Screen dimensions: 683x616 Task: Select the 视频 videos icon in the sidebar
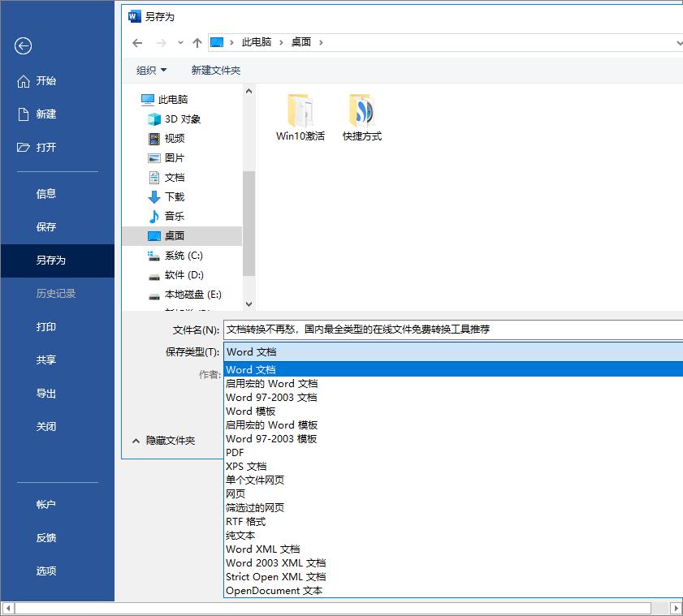[x=153, y=138]
